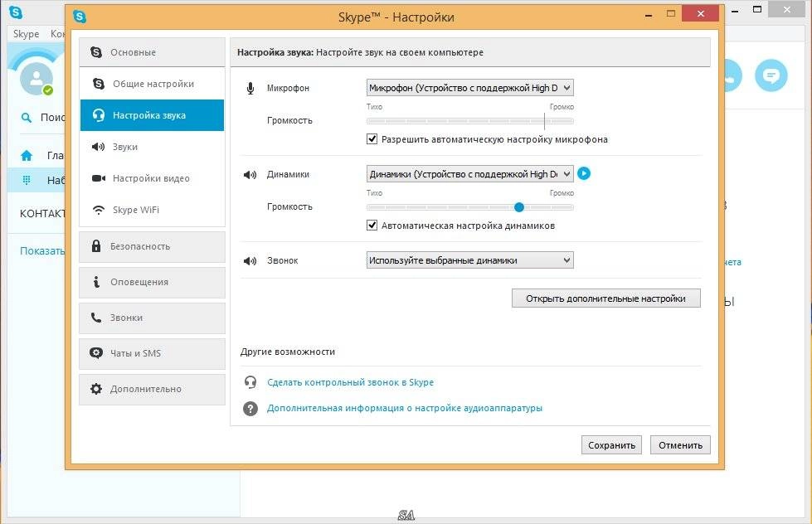Click the Skype logo icon beside Основные
Viewport: 812px width, 524px height.
96,51
